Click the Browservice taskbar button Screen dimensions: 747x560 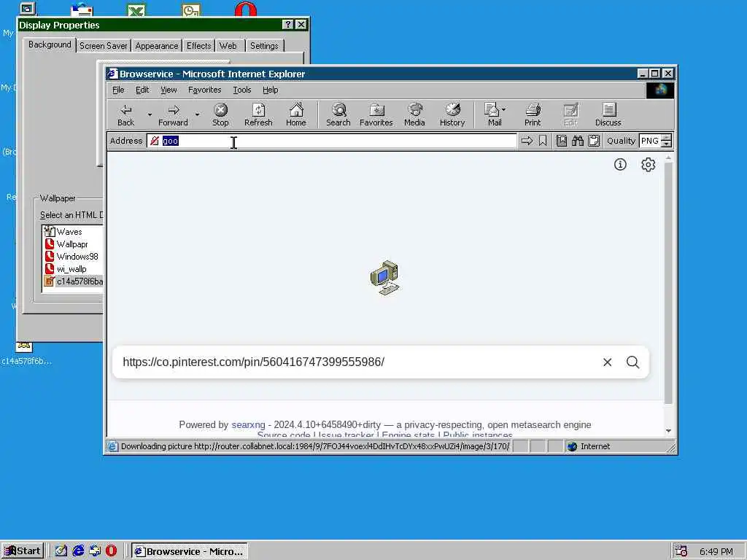(190, 551)
